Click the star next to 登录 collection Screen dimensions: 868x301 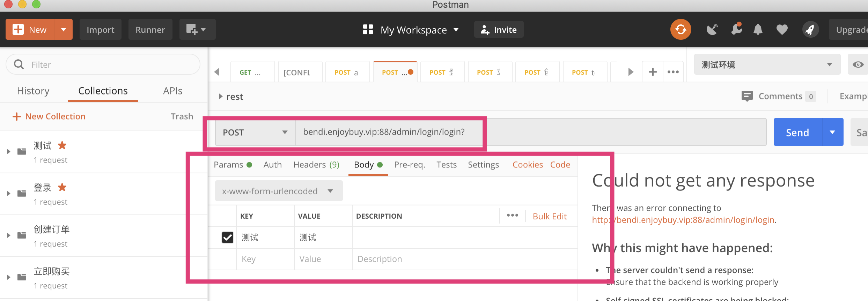pyautogui.click(x=62, y=187)
